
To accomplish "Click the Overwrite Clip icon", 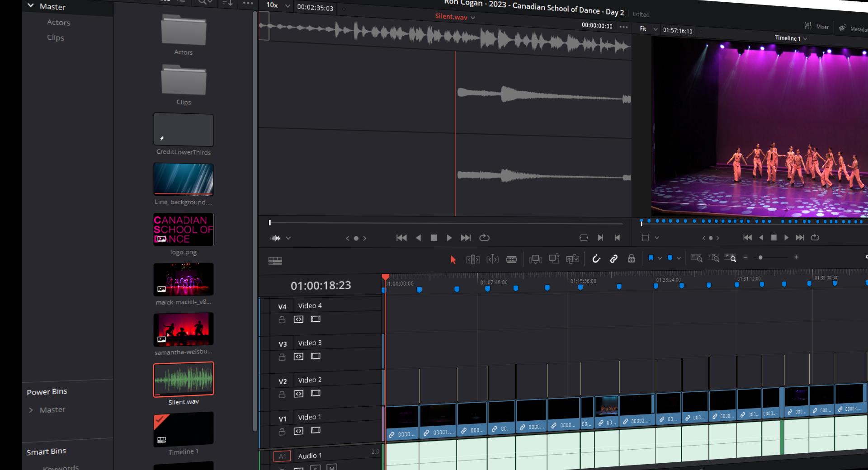I will [554, 258].
